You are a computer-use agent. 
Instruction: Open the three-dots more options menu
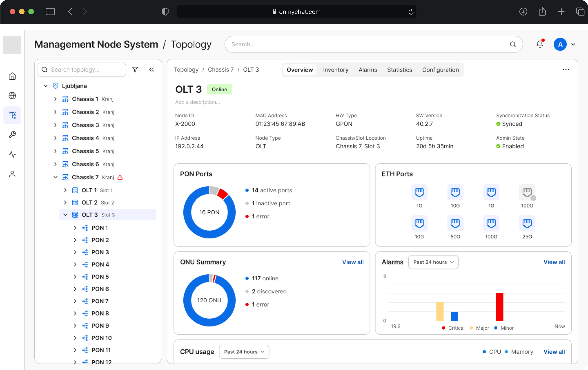click(566, 70)
